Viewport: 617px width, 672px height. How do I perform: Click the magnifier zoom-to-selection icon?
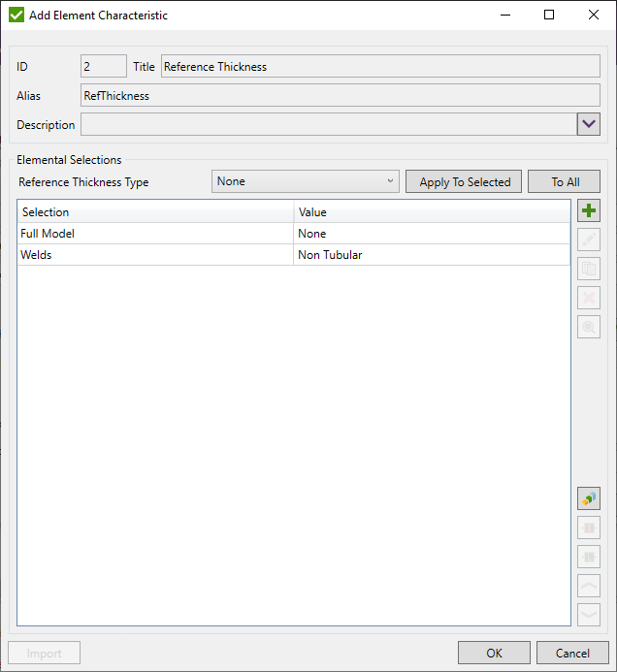(x=588, y=327)
